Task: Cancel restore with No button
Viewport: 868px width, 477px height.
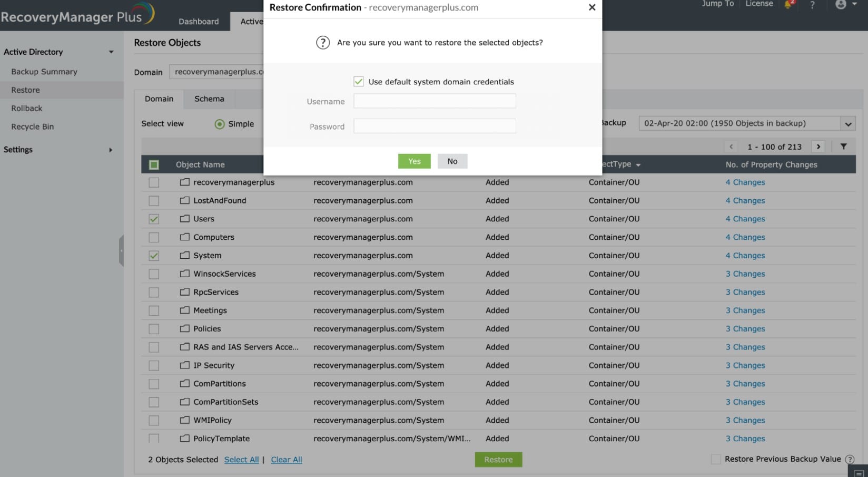Action: [452, 161]
